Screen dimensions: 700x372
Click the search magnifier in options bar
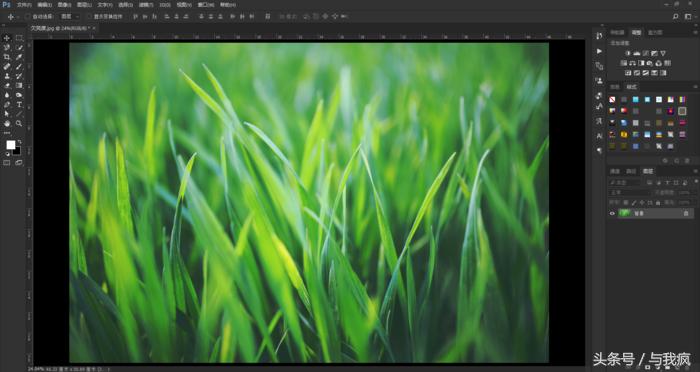pyautogui.click(x=675, y=17)
